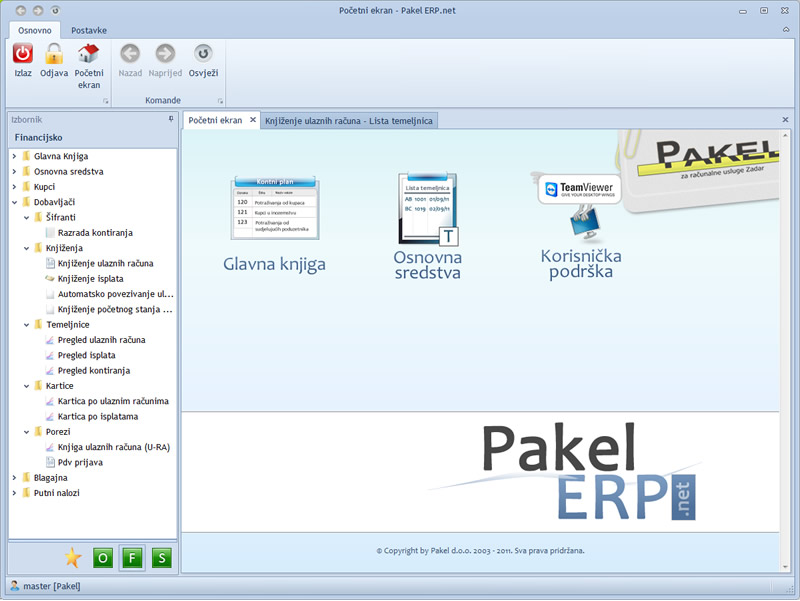The width and height of the screenshot is (800, 601).
Task: Open Pdv prijava document item
Action: [80, 462]
